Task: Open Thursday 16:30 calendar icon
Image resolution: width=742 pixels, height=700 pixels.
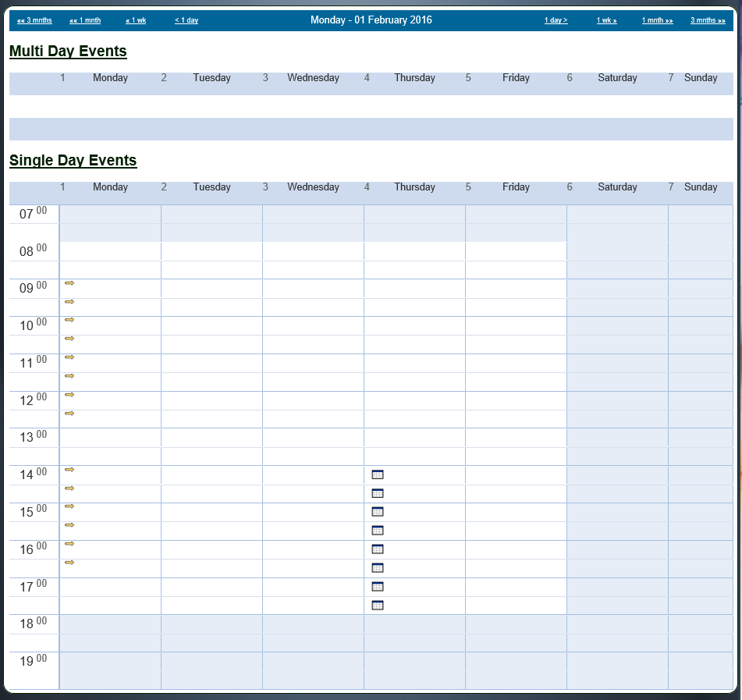Action: click(378, 568)
